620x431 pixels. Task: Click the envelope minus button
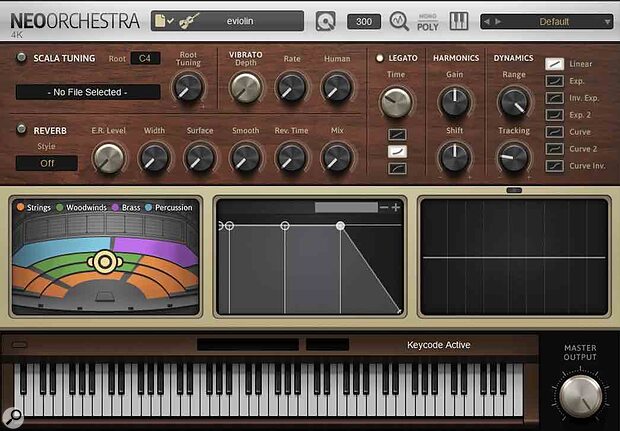384,207
